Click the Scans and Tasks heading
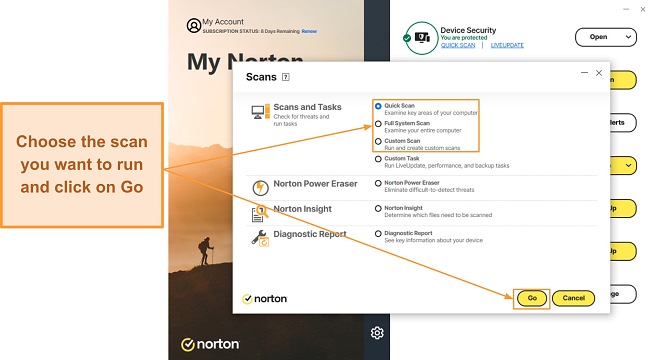This screenshot has height=360, width=650. coord(307,107)
